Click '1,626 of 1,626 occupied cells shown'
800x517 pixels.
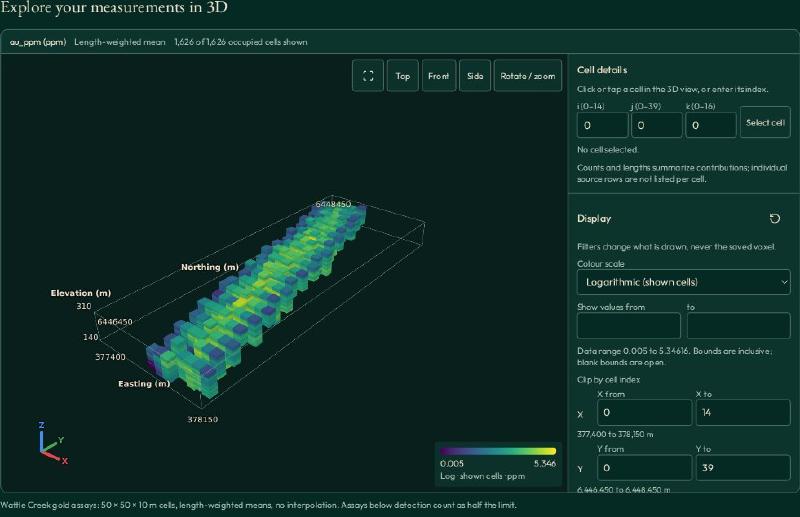pos(241,42)
